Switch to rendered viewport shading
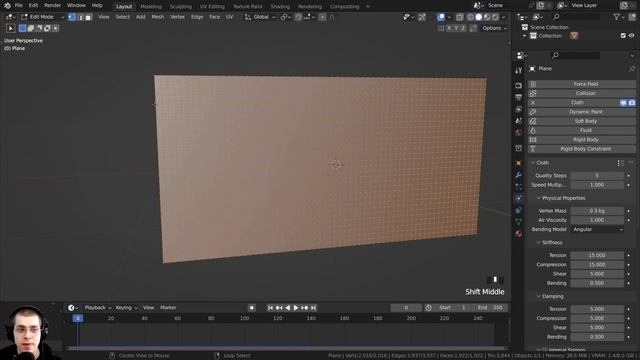This screenshot has width=640, height=360. pyautogui.click(x=495, y=17)
